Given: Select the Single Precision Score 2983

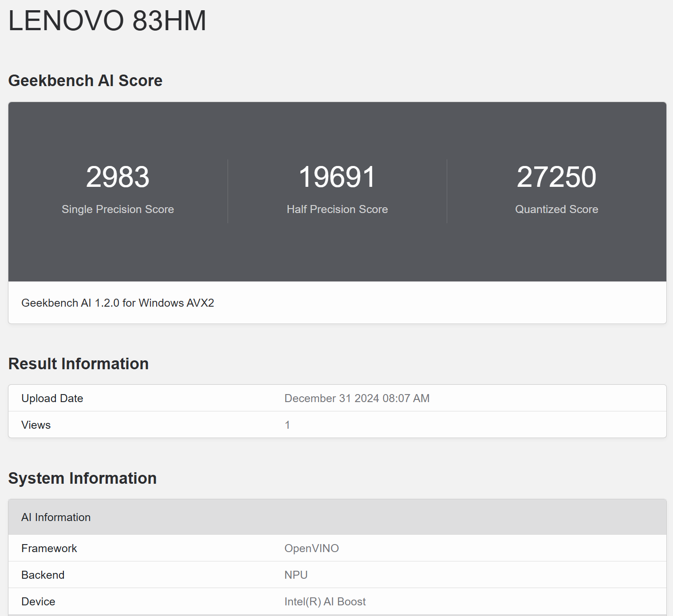Looking at the screenshot, I should (x=118, y=176).
